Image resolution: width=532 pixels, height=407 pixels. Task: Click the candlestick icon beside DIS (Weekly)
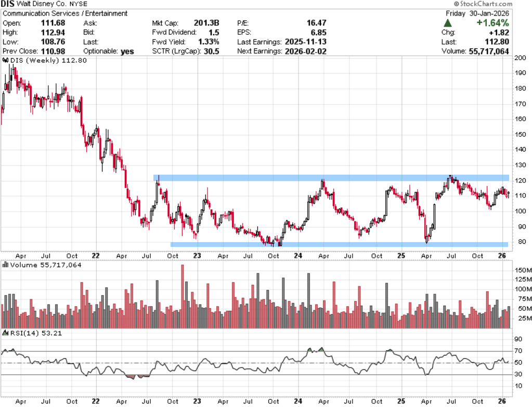5,60
